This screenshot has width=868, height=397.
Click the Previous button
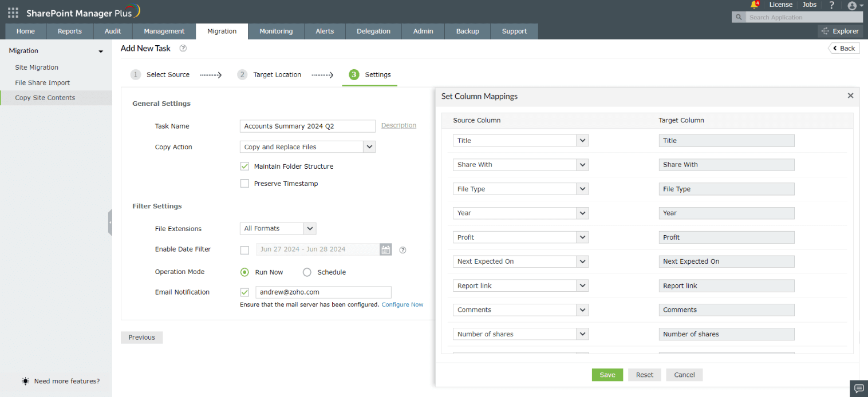142,338
